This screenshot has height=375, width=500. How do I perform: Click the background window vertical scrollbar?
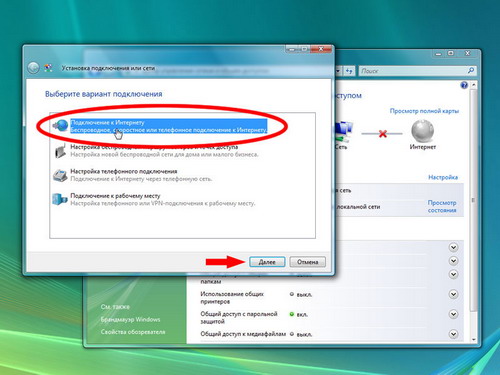(x=473, y=200)
